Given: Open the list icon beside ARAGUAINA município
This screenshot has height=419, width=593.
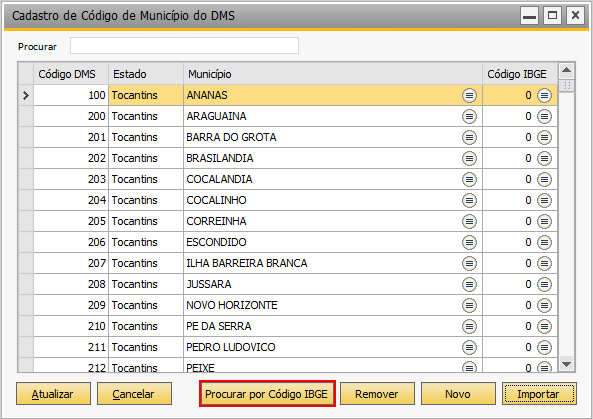Looking at the screenshot, I should tap(469, 116).
